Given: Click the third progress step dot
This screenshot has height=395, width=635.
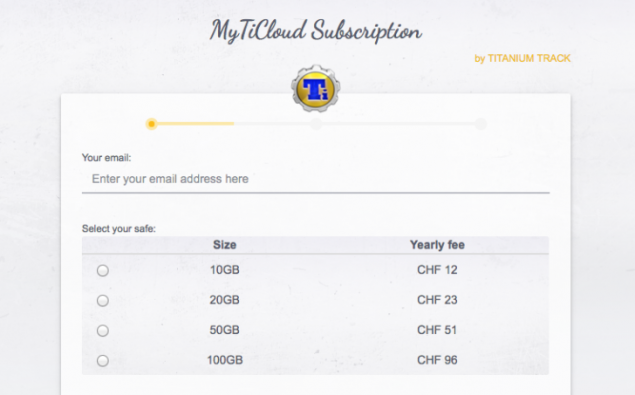Looking at the screenshot, I should point(481,124).
